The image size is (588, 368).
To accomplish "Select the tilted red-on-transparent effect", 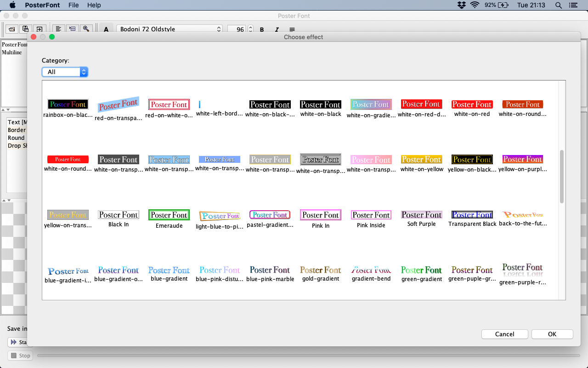I will pyautogui.click(x=119, y=105).
